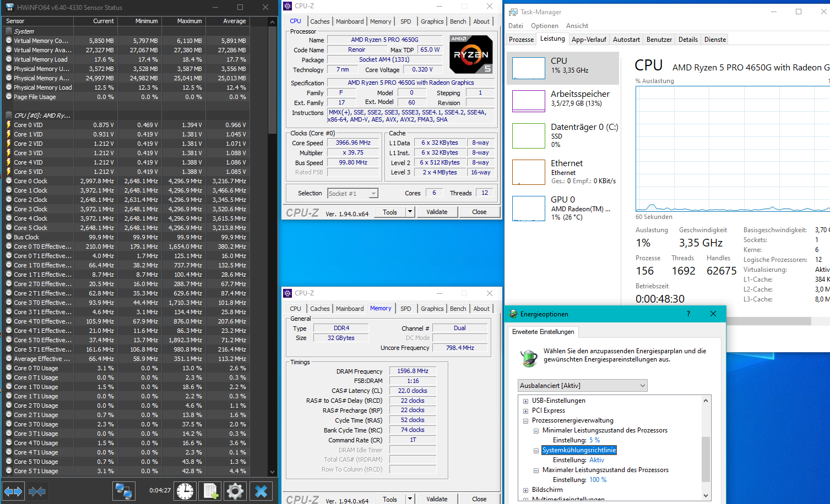Open App-Verlauf tab in Task-Manager
The height and width of the screenshot is (504, 830).
(x=589, y=40)
